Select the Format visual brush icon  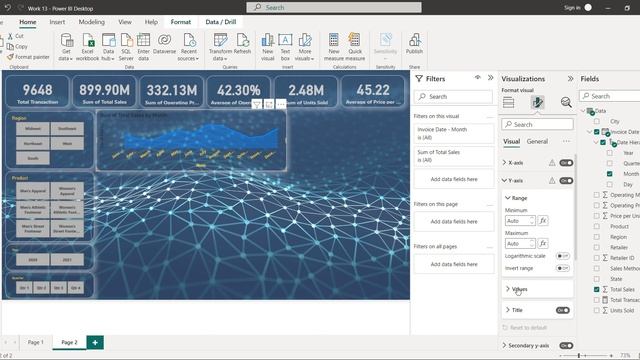pyautogui.click(x=538, y=102)
